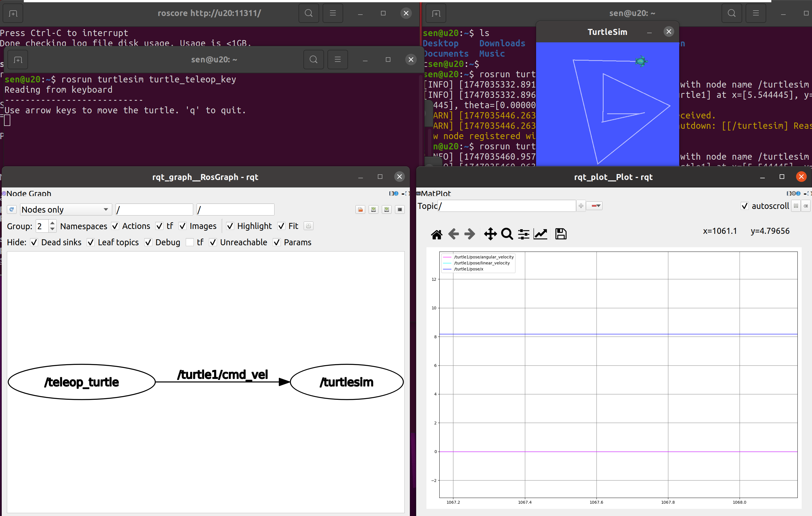
Task: Click the fit graph to view icon button
Action: [x=308, y=226]
